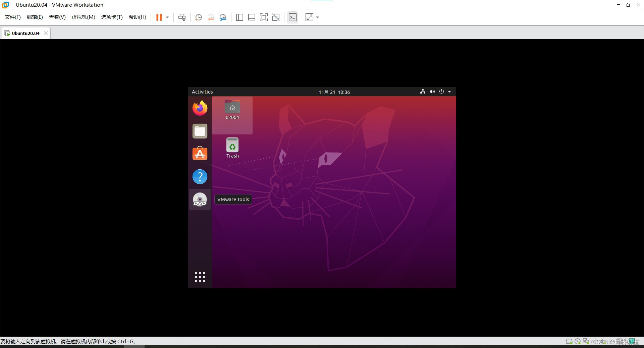Pause the virtual machine with the orange pause icon
This screenshot has height=348, width=644.
point(159,17)
